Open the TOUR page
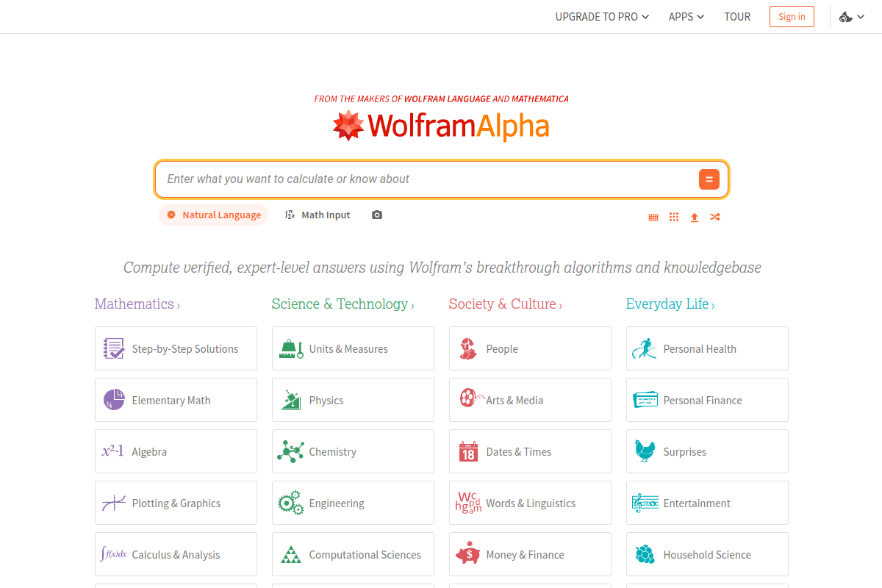Screen dimensions: 882x588 737,16
